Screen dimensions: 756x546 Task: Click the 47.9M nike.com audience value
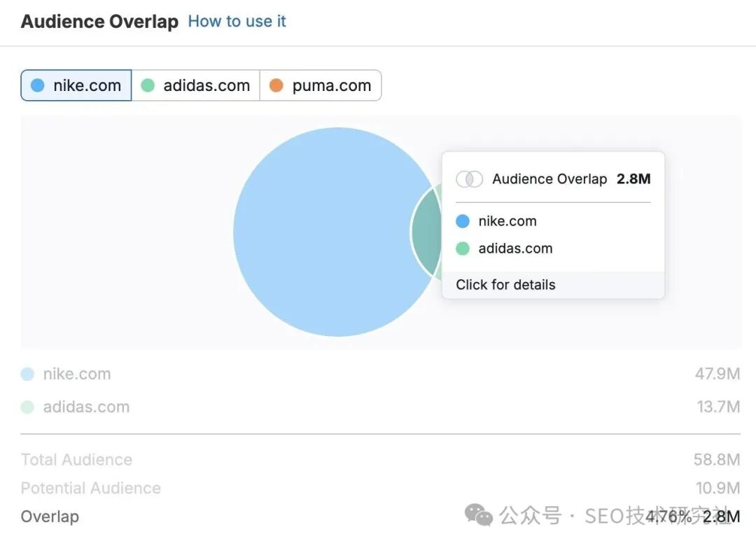[x=717, y=374]
